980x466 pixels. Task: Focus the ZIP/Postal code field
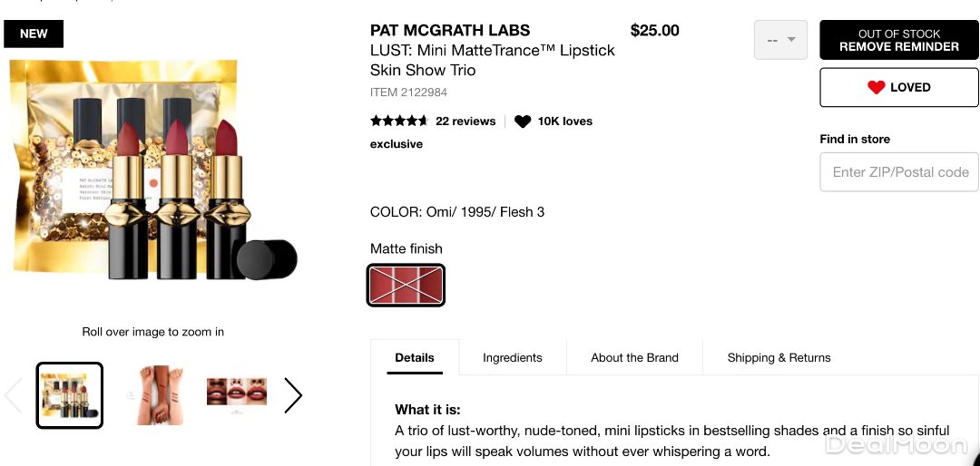pos(899,171)
